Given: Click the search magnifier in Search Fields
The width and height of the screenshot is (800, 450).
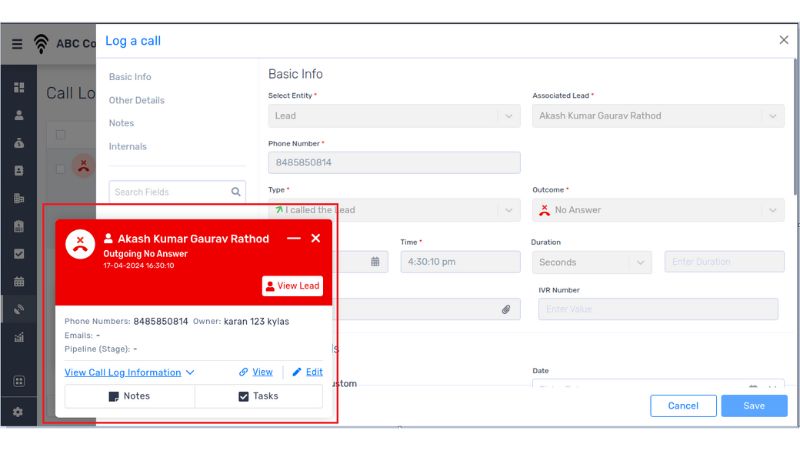Looking at the screenshot, I should (x=236, y=192).
